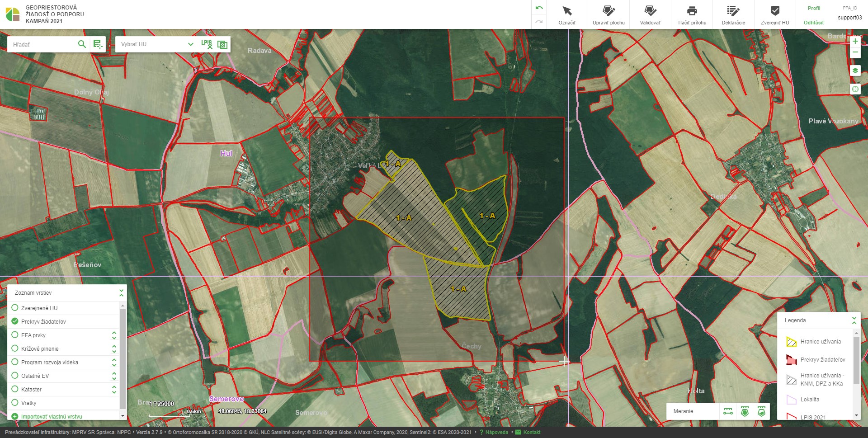Click the add-to-list icon beside search
The image size is (868, 438).
[98, 44]
